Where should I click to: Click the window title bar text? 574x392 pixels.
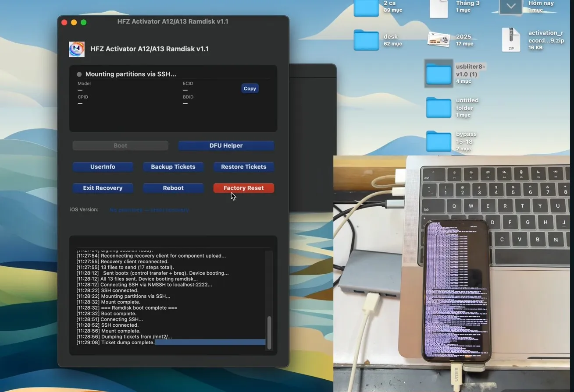(173, 21)
